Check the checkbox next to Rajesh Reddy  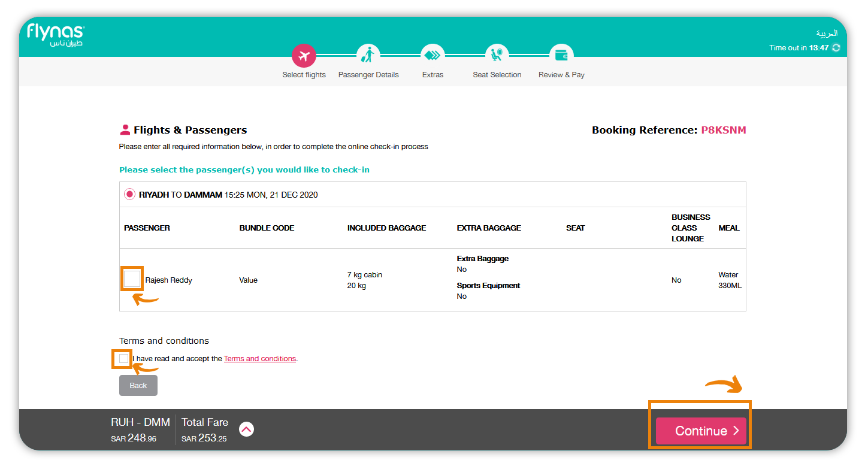[131, 278]
